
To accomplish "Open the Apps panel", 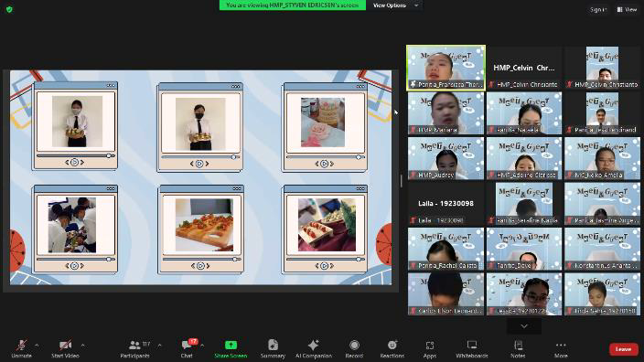I will (x=430, y=349).
